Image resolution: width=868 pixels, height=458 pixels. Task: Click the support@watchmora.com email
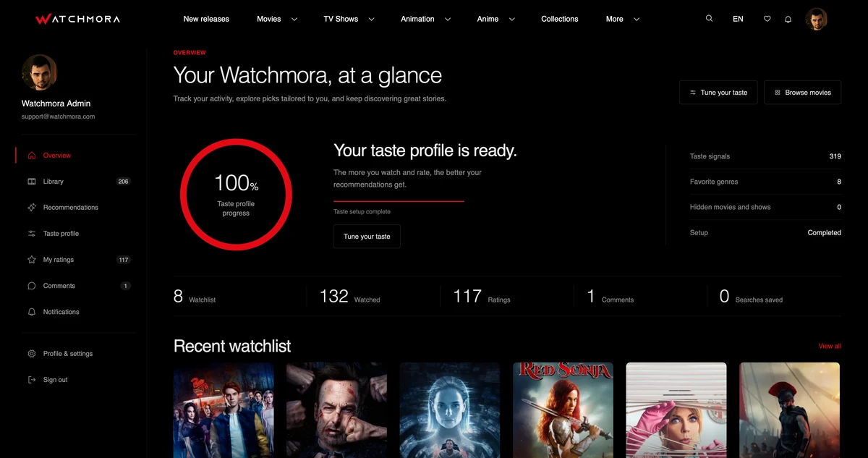coord(58,116)
